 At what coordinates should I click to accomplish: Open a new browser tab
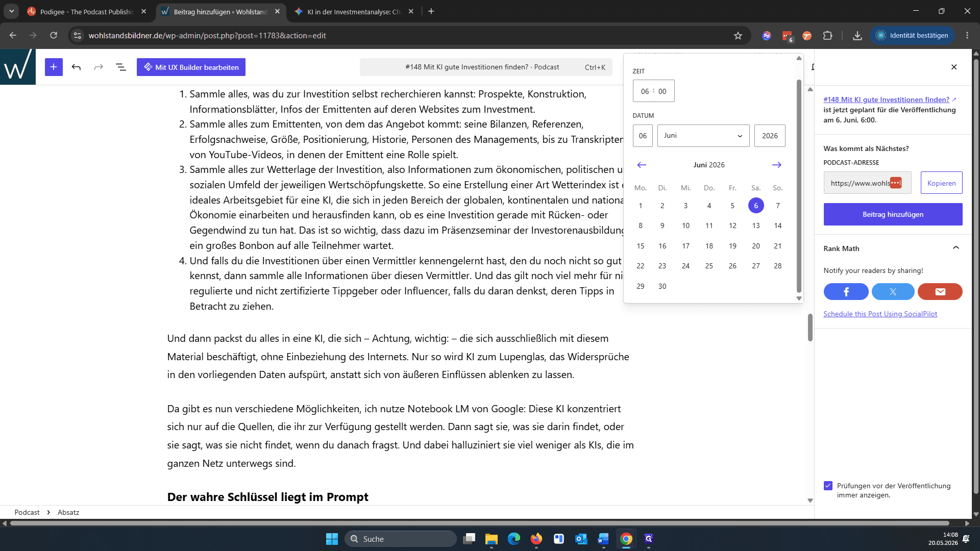(431, 11)
